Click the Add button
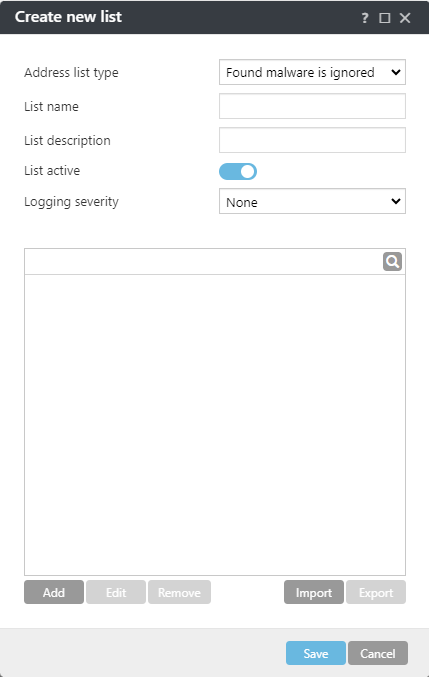This screenshot has height=677, width=429. pyautogui.click(x=54, y=592)
